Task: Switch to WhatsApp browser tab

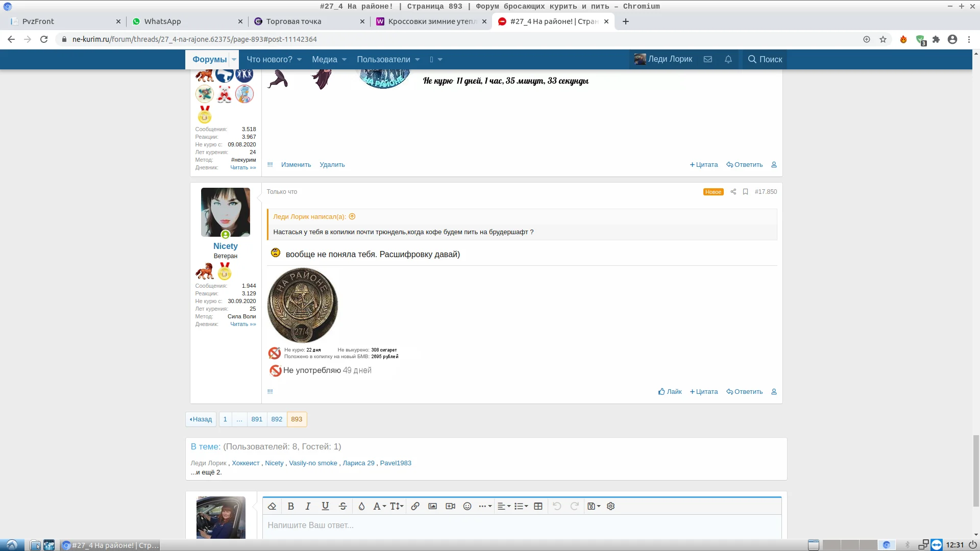Action: [162, 21]
